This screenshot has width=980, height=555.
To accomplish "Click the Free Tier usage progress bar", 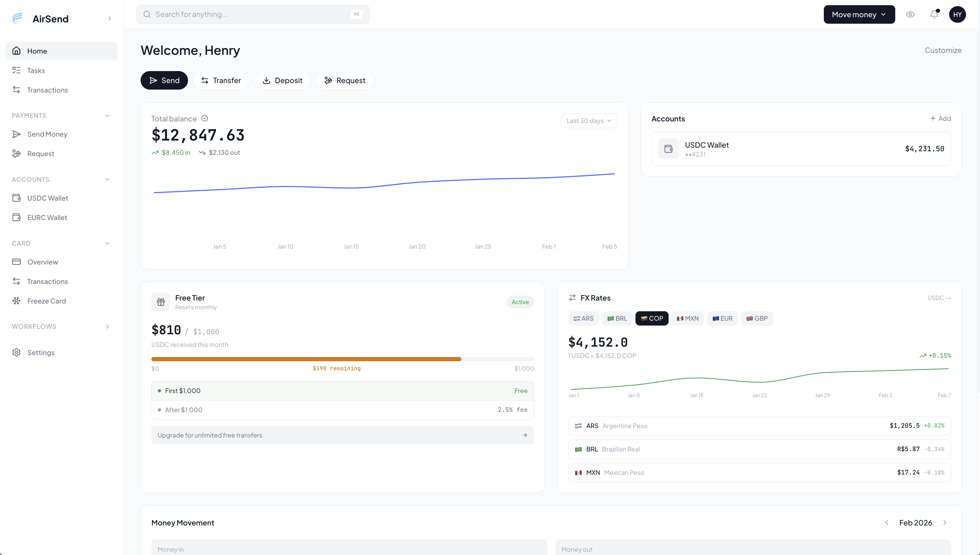I will [x=343, y=359].
